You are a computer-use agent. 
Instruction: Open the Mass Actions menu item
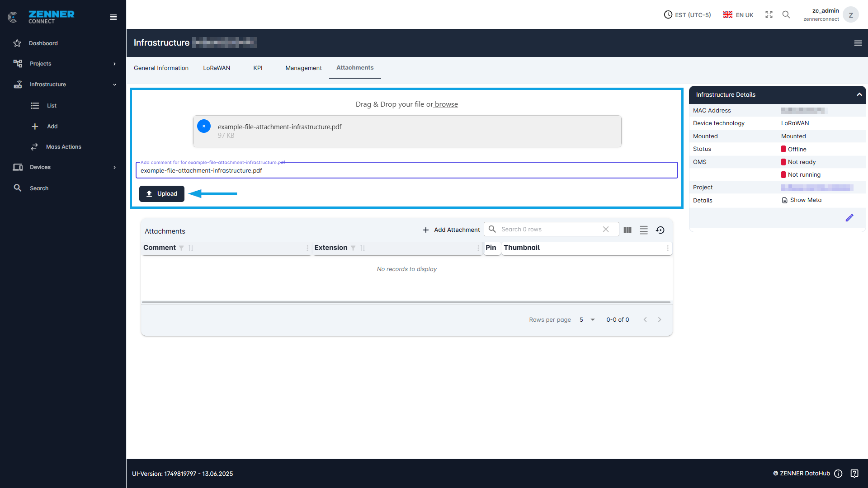click(x=63, y=147)
